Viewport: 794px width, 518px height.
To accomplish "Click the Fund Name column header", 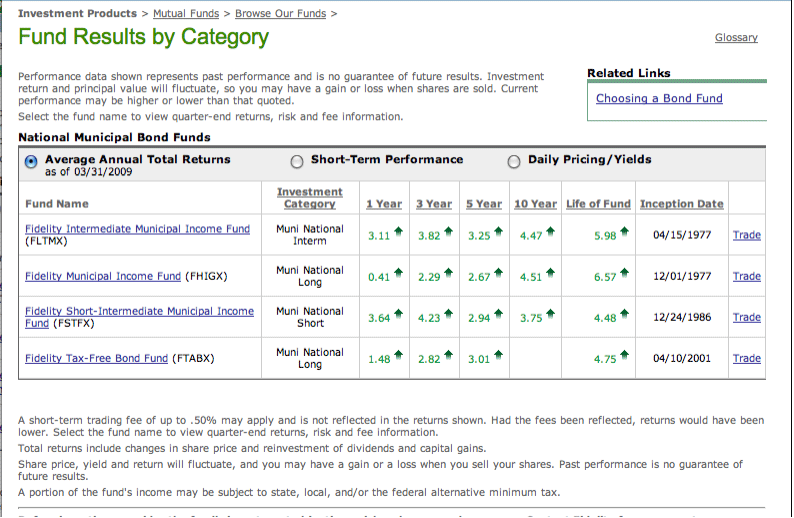I will (57, 204).
